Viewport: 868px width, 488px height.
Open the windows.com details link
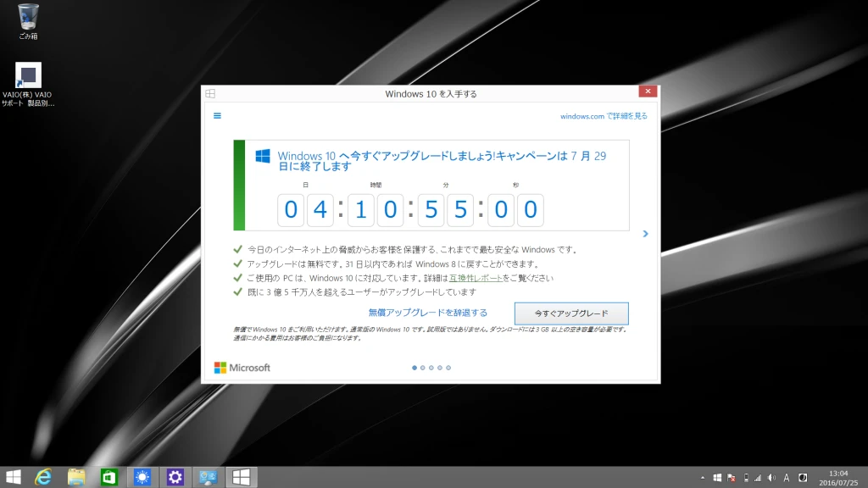point(604,116)
